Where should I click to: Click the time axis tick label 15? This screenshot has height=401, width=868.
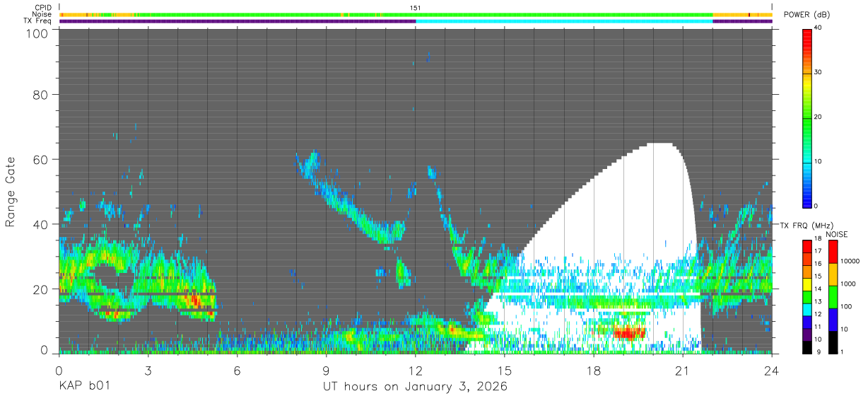click(x=505, y=370)
